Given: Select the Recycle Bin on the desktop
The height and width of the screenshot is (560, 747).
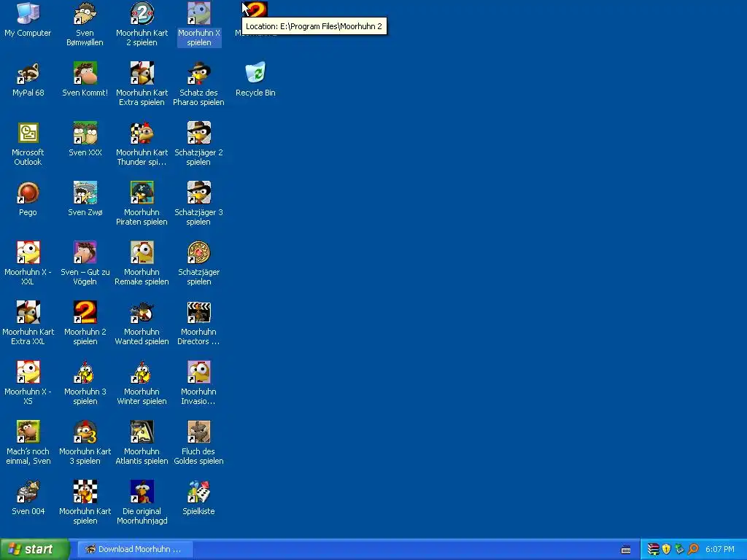Looking at the screenshot, I should pos(255,74).
